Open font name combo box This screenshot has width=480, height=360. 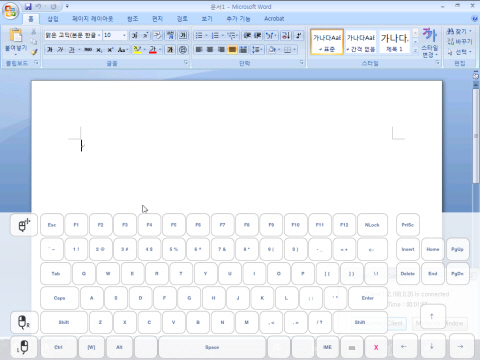73,35
